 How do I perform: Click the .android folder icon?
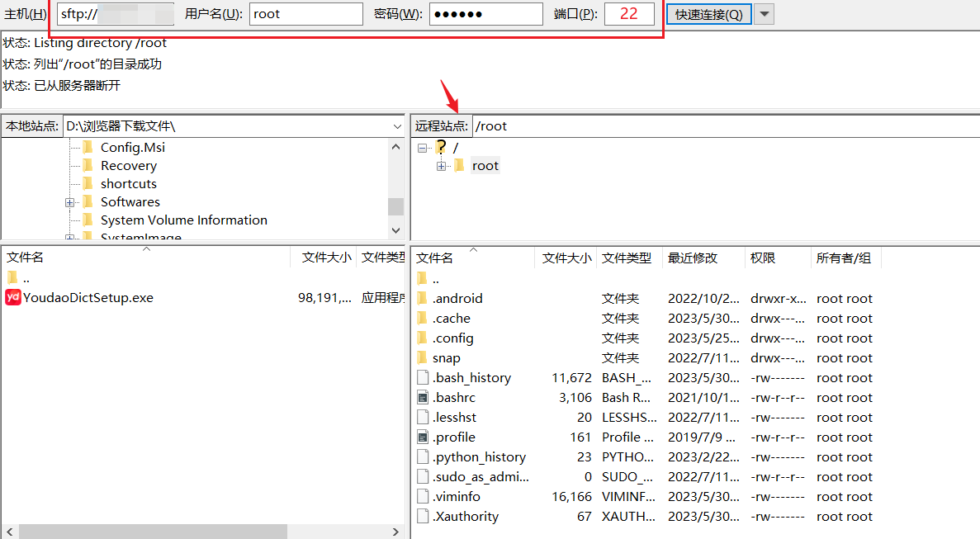pyautogui.click(x=423, y=298)
